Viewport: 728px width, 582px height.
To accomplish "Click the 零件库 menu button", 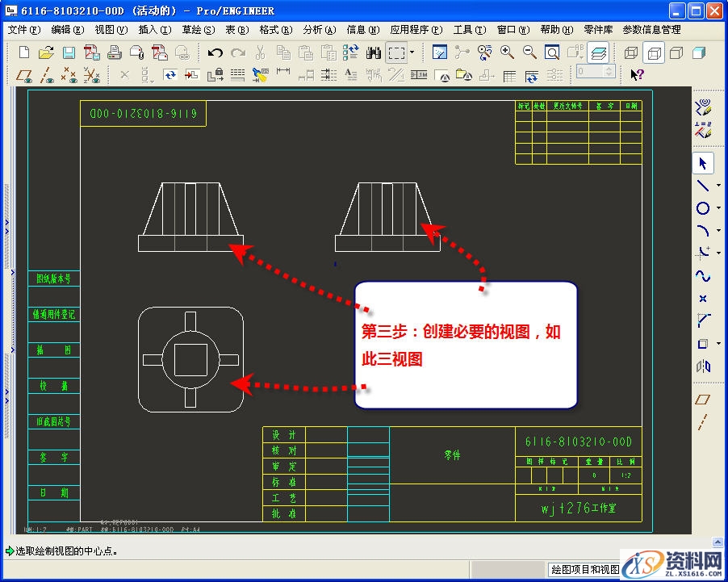I will pos(598,30).
